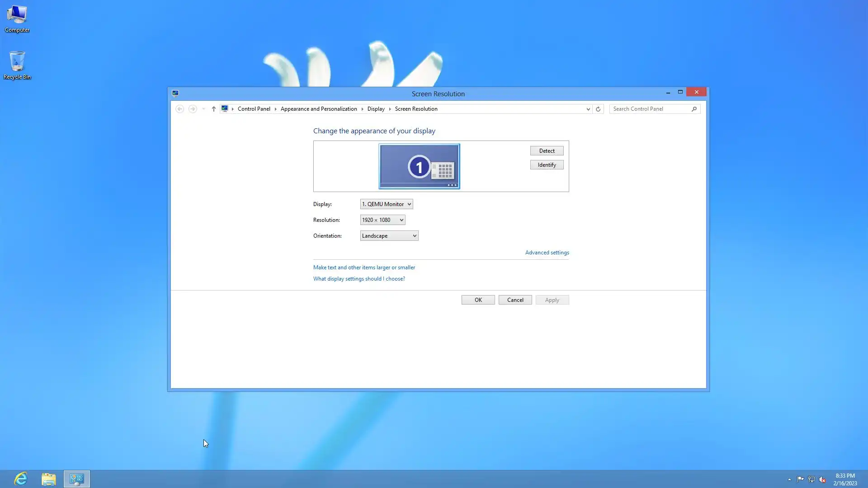Open Internet Explorer from the taskbar

coord(21,479)
